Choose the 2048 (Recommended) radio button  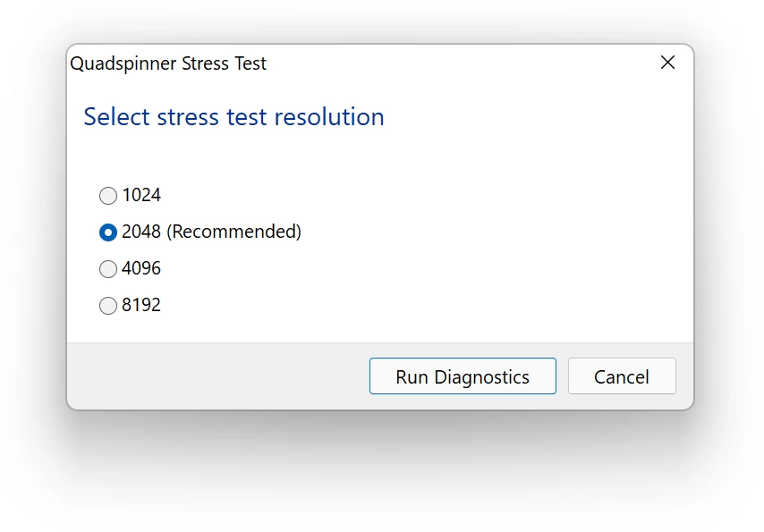click(x=108, y=232)
